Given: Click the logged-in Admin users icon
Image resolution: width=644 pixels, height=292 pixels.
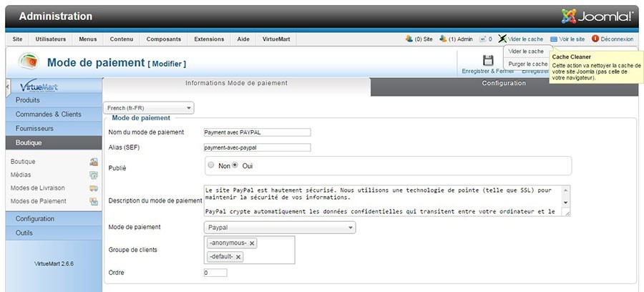Looking at the screenshot, I should (x=443, y=39).
